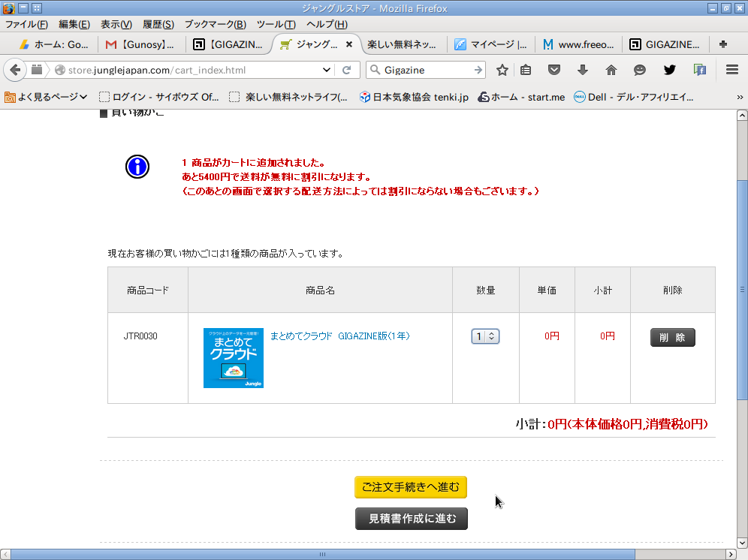Click the scroll up arrow
The width and height of the screenshot is (748, 560).
[742, 115]
